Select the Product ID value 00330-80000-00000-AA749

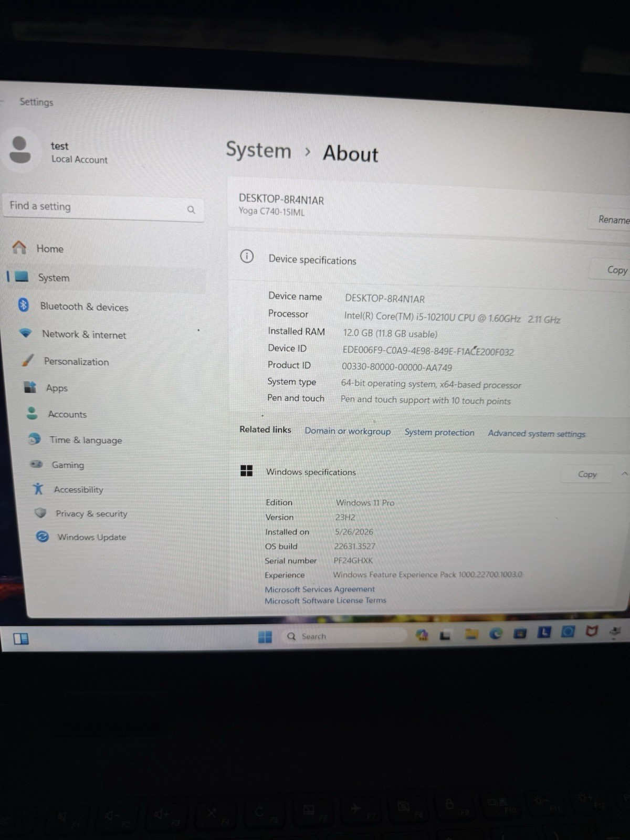pos(397,367)
